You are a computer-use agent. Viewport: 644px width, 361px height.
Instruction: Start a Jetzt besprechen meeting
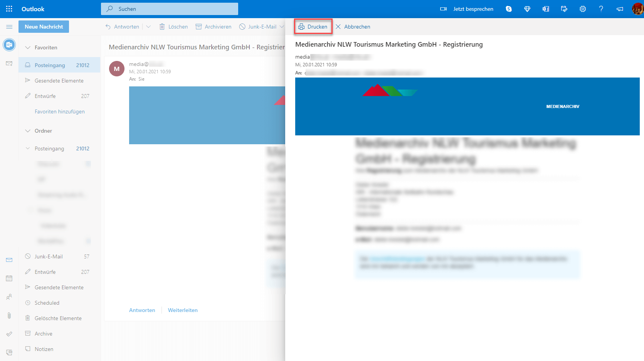coord(467,9)
